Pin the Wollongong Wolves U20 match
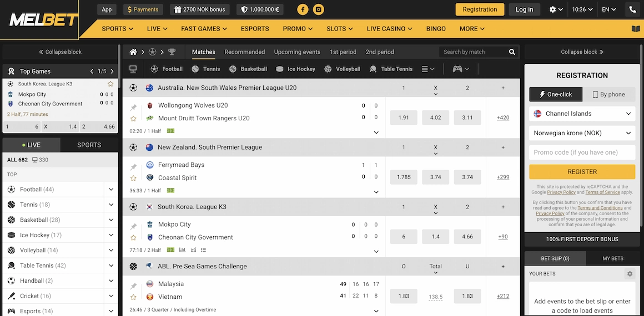 pyautogui.click(x=133, y=108)
